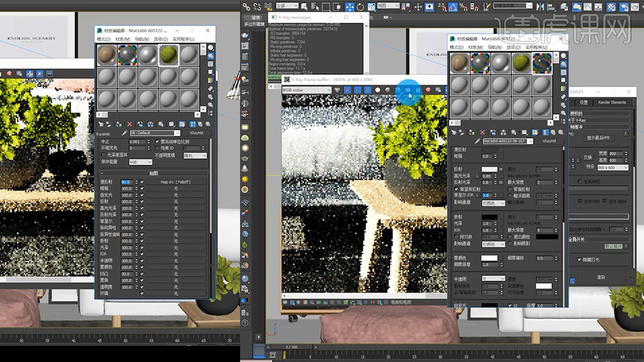The height and width of the screenshot is (362, 644).
Task: Click Angle Snap toggle in main toolbar
Action: [453, 6]
